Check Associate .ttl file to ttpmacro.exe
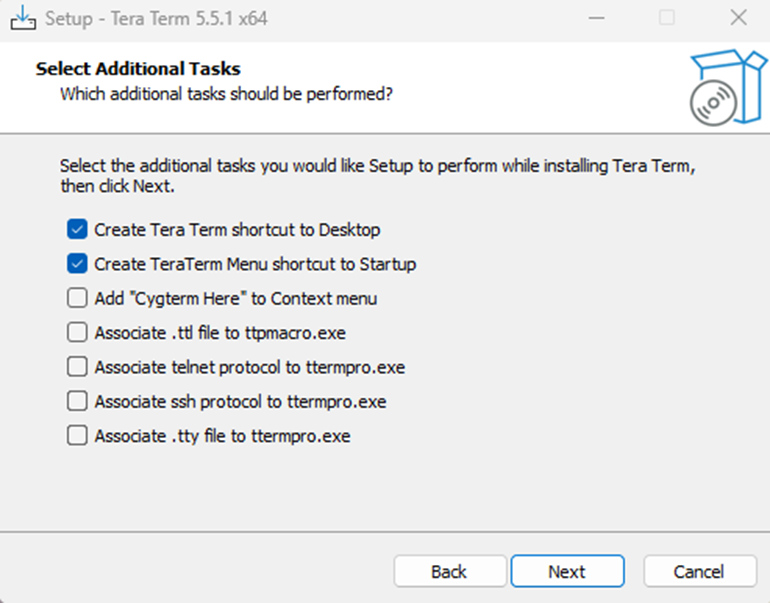 click(77, 333)
